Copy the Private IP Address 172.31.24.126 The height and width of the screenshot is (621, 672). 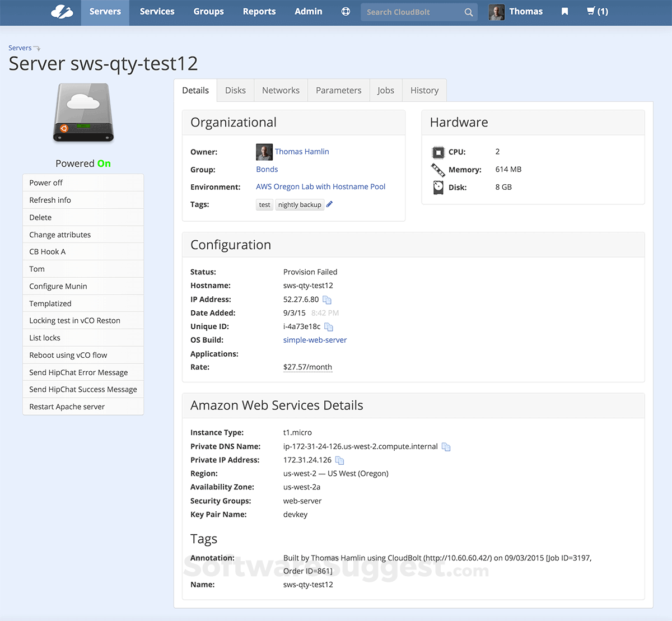(339, 460)
